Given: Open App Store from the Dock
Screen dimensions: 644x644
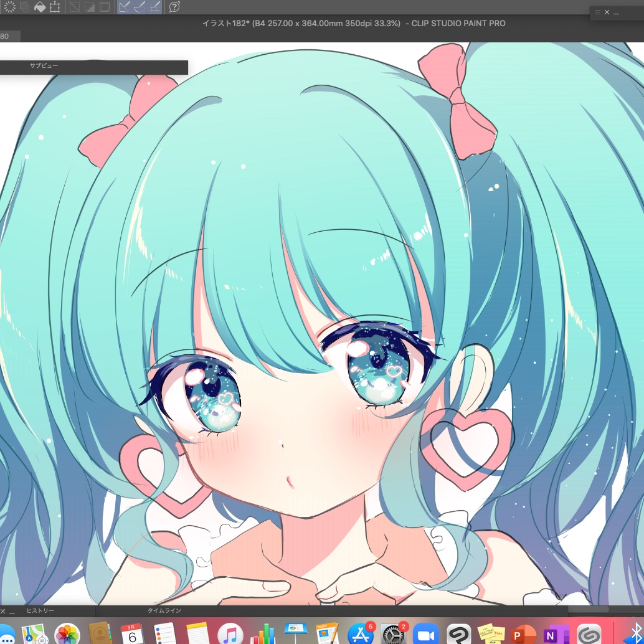Looking at the screenshot, I should click(x=360, y=634).
